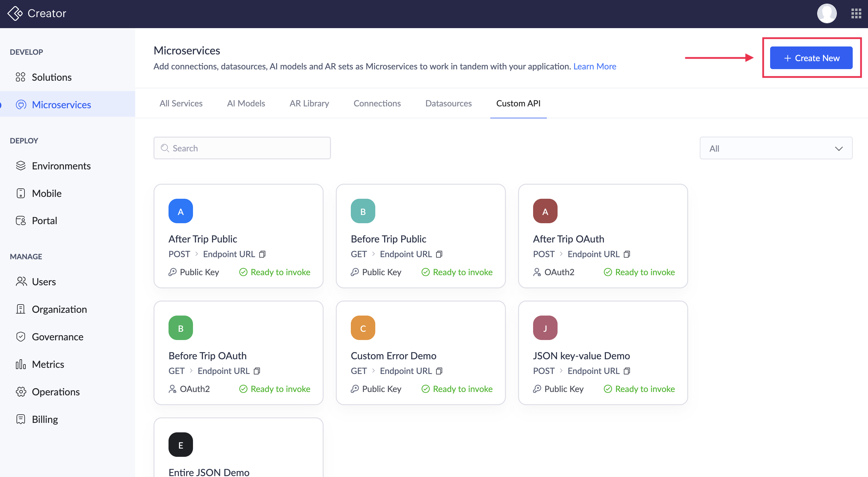Copy the JSON key-value Demo endpoint URL

point(627,371)
